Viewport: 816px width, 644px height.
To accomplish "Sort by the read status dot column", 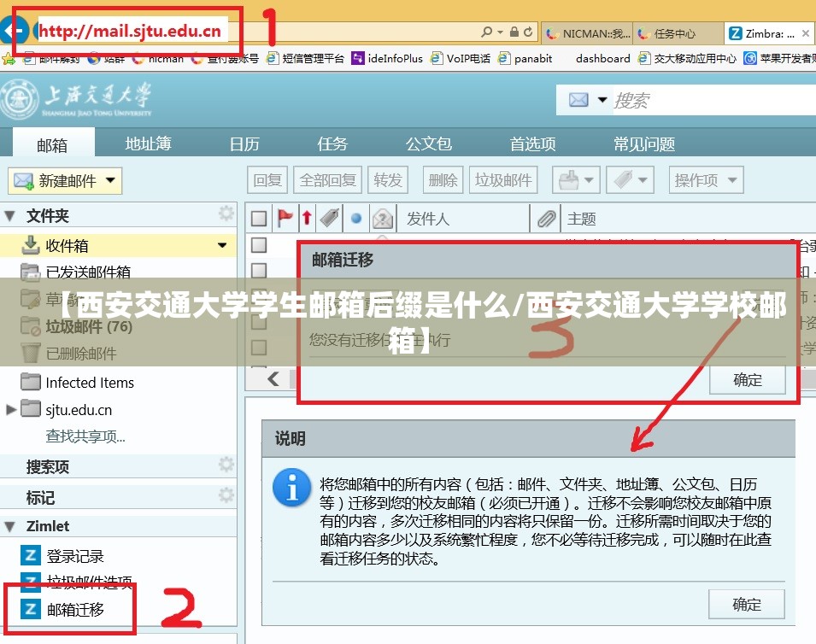I will (356, 219).
